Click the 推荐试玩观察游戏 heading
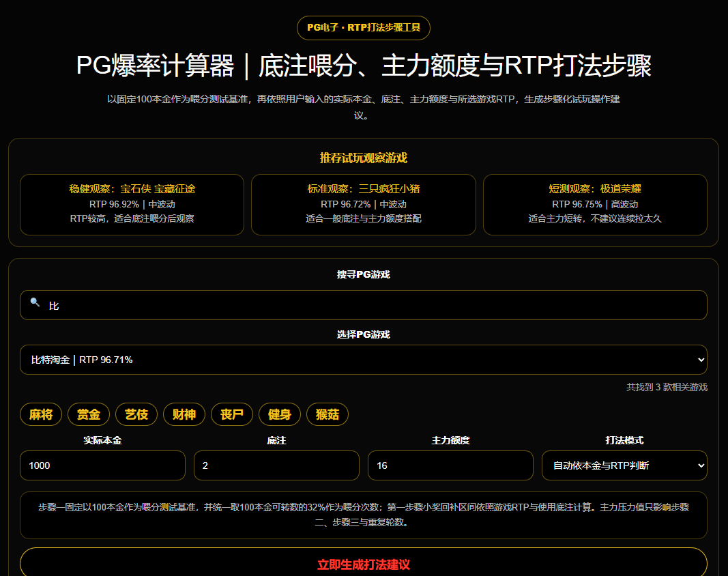Screen dimensions: 728x576 [364, 158]
